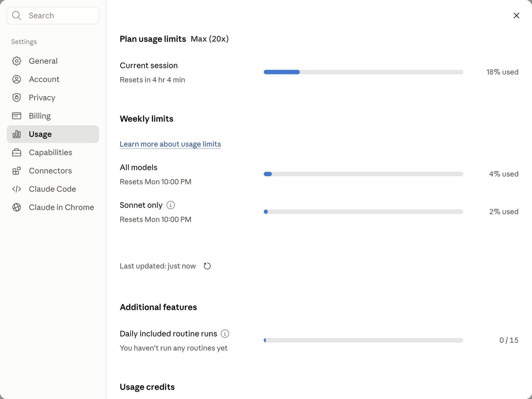Viewport: 532px width, 399px height.
Task: Open Claude Code settings
Action: pos(53,189)
